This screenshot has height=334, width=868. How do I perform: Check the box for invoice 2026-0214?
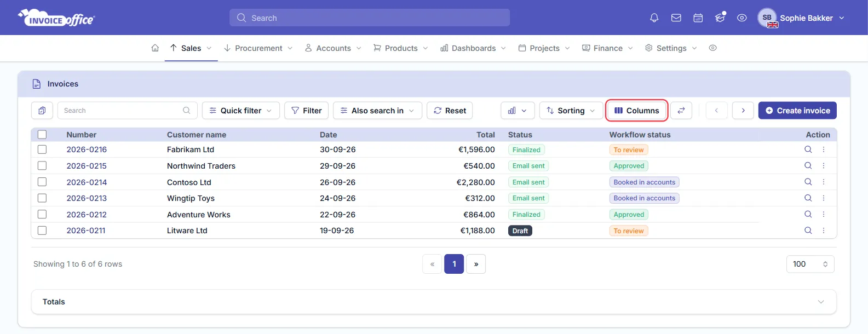click(x=42, y=182)
